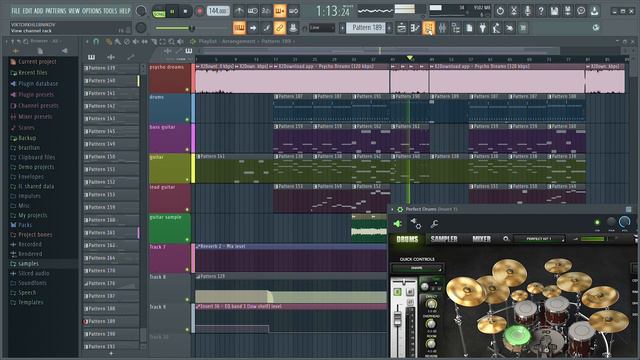Switch to MIXER tab in Perfect Drums

tap(481, 239)
